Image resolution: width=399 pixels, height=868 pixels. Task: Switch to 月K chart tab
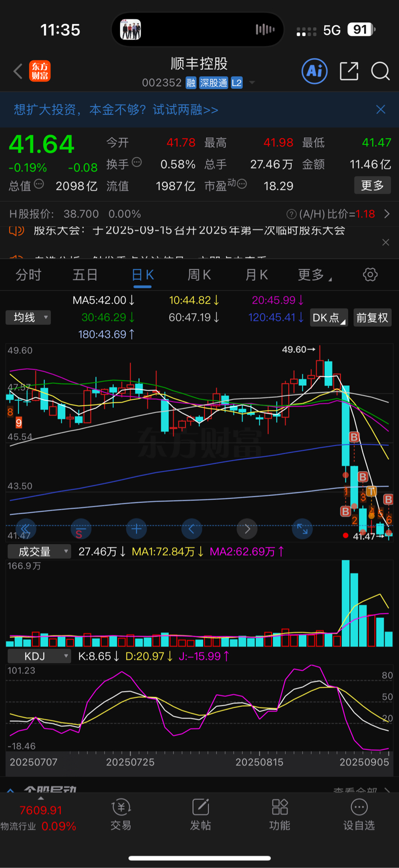(256, 275)
